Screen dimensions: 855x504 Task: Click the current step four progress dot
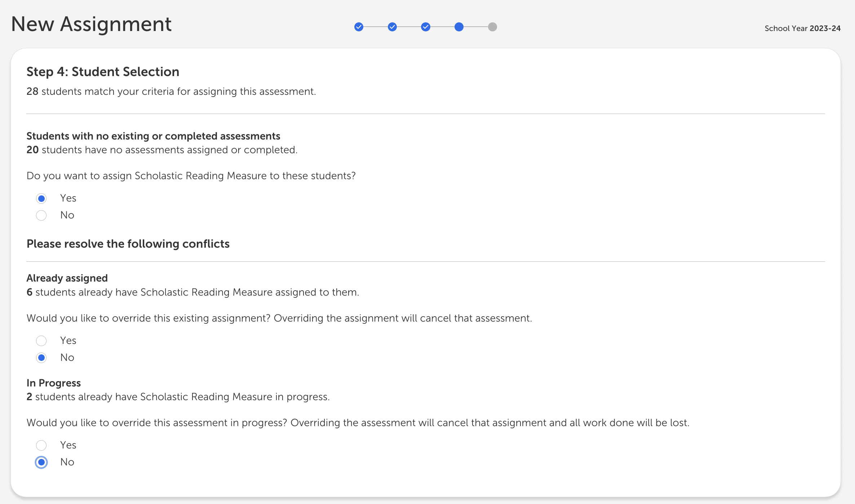point(459,27)
